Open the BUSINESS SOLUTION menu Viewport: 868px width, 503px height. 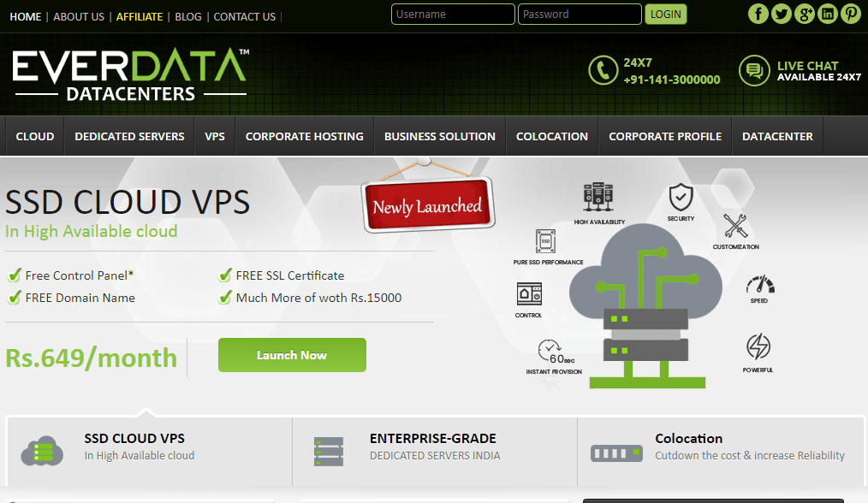[x=440, y=136]
